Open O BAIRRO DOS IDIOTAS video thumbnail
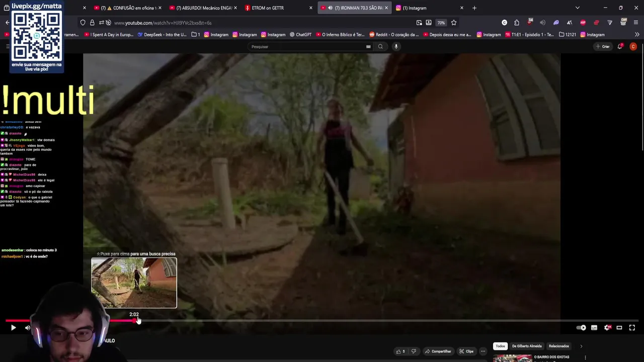 [x=512, y=358]
